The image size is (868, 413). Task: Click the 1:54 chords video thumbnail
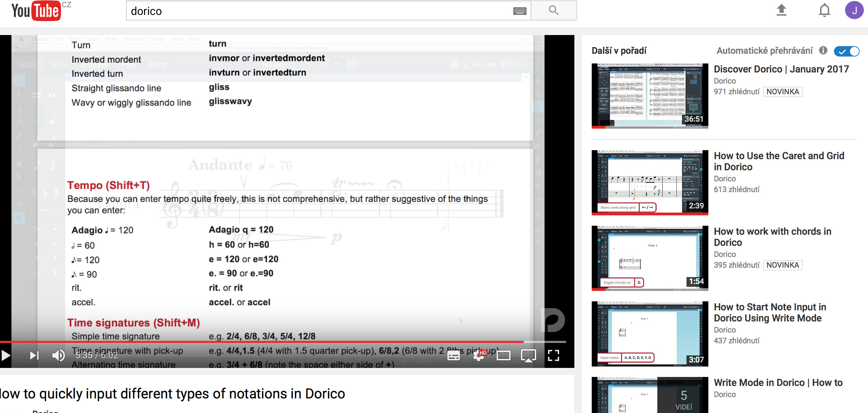[650, 258]
